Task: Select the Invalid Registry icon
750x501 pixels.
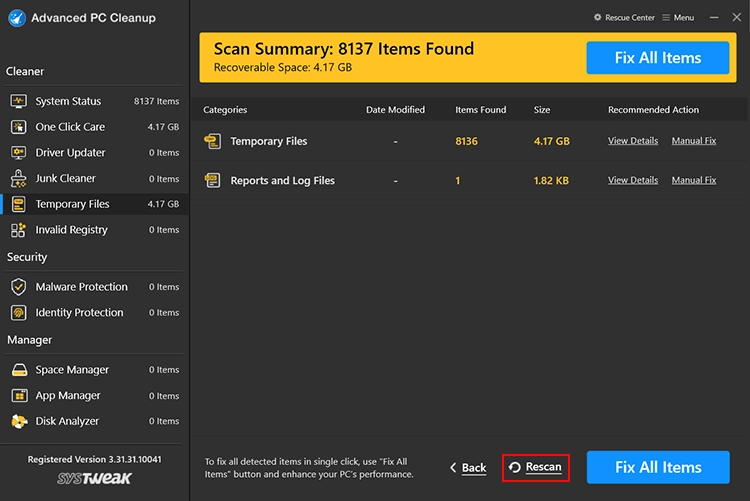Action: 18,230
